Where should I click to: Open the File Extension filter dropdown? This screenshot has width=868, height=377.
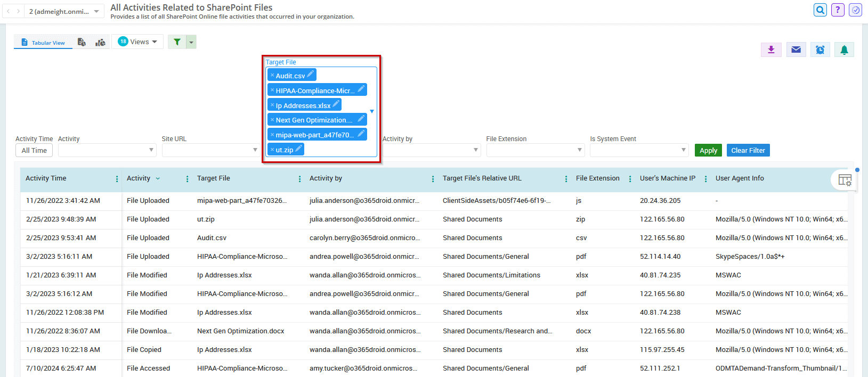point(536,150)
